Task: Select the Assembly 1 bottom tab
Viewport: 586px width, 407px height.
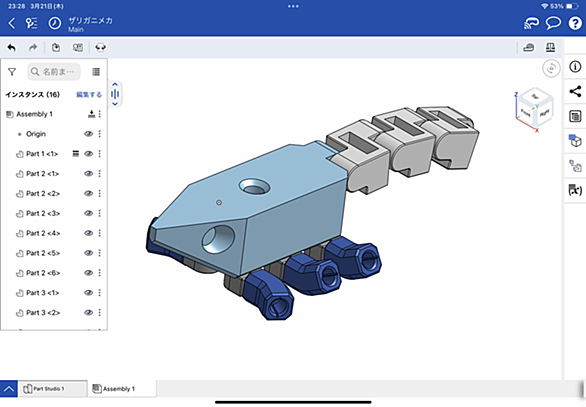Action: (122, 389)
